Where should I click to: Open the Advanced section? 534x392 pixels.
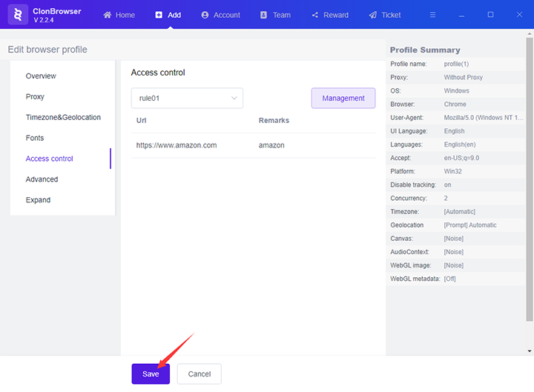pos(42,179)
